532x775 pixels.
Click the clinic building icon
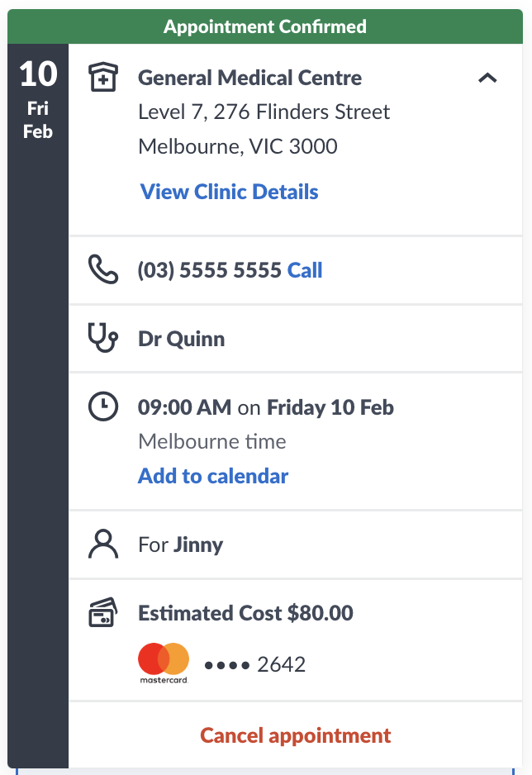(x=102, y=77)
